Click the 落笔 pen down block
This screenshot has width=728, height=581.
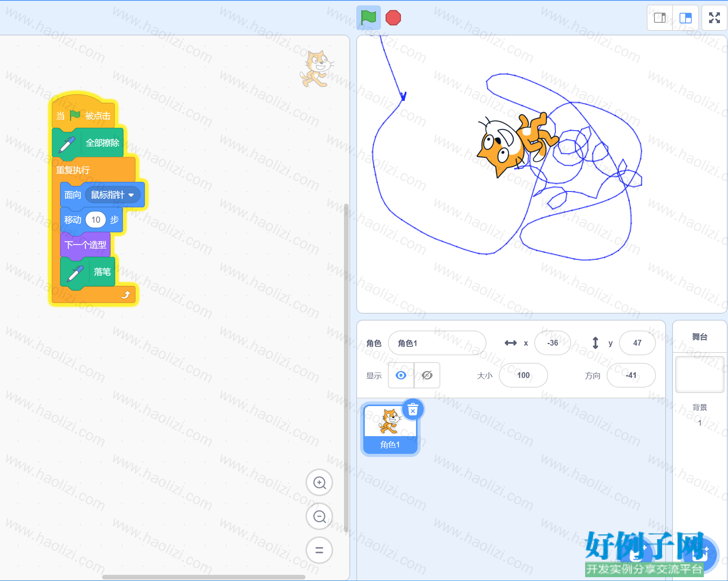[88, 272]
